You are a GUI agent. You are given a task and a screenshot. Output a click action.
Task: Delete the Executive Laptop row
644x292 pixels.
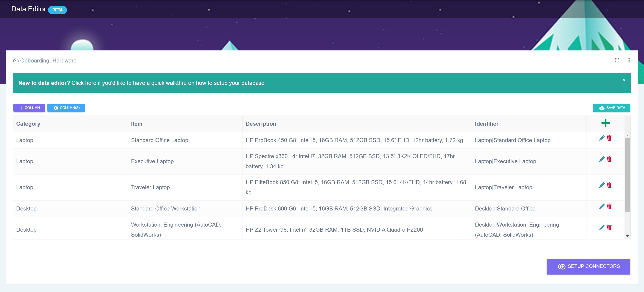[609, 159]
